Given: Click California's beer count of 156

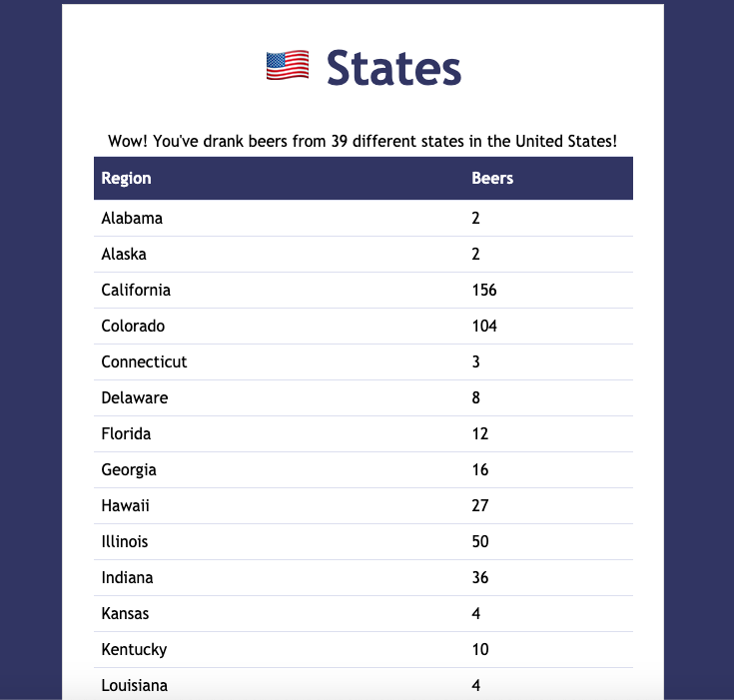Looking at the screenshot, I should [x=484, y=291].
